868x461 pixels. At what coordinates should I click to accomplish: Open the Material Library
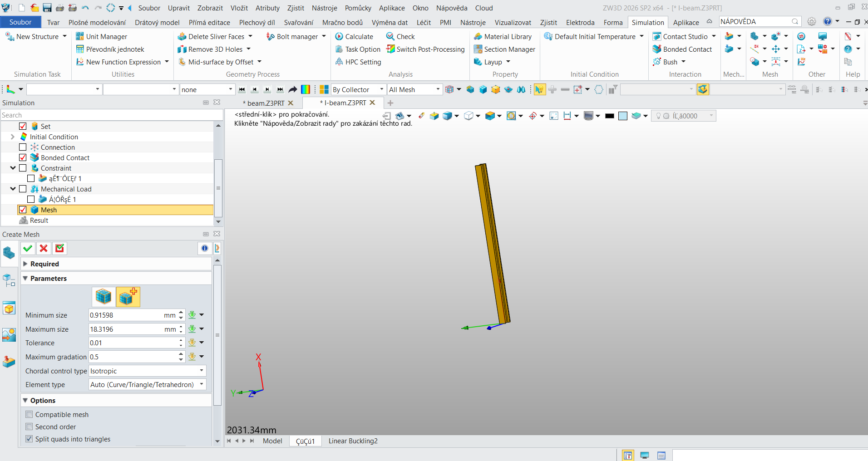coord(503,36)
